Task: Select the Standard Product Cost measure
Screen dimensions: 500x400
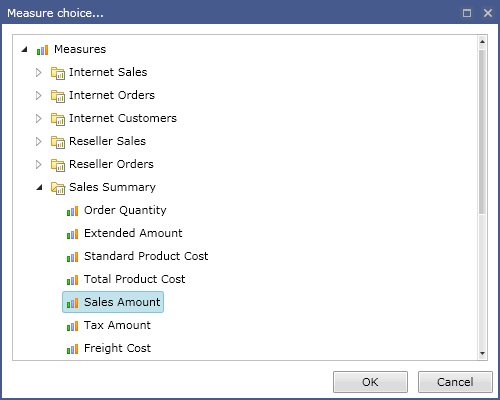Action: click(x=146, y=256)
